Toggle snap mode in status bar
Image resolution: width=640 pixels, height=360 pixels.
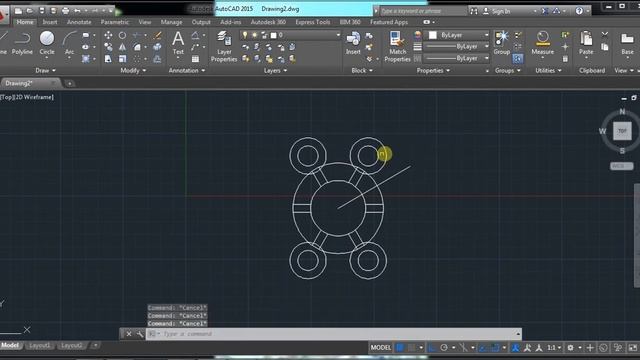(411, 348)
